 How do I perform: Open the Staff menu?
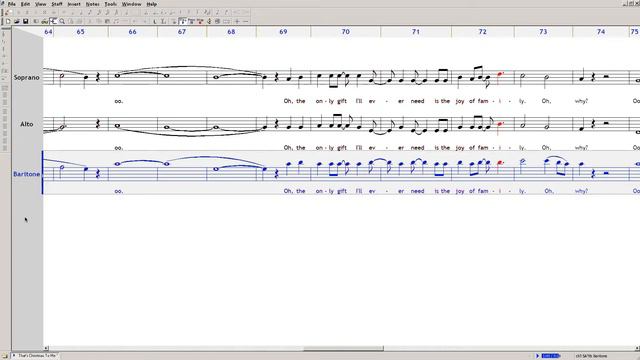57,4
